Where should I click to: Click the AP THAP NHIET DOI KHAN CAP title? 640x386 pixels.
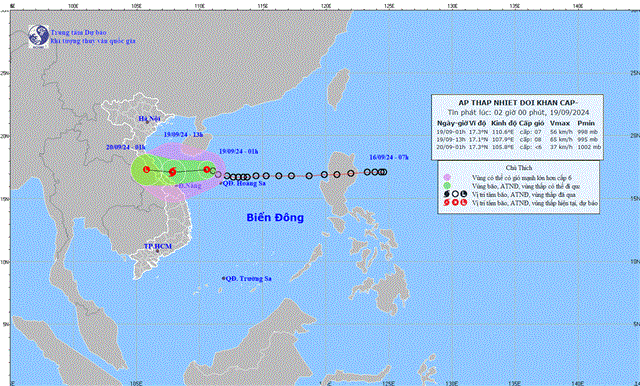click(518, 103)
